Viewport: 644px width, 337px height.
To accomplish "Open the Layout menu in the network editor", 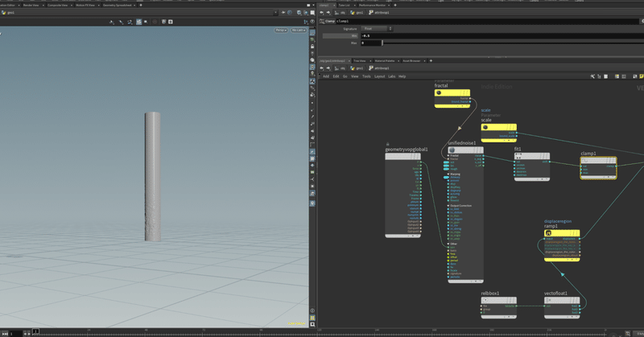I will pyautogui.click(x=379, y=76).
